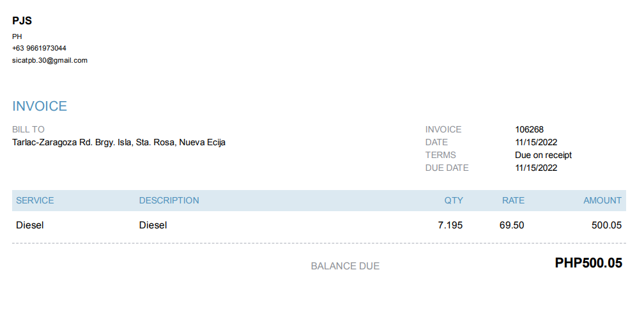Click the PJS company name

pos(22,21)
